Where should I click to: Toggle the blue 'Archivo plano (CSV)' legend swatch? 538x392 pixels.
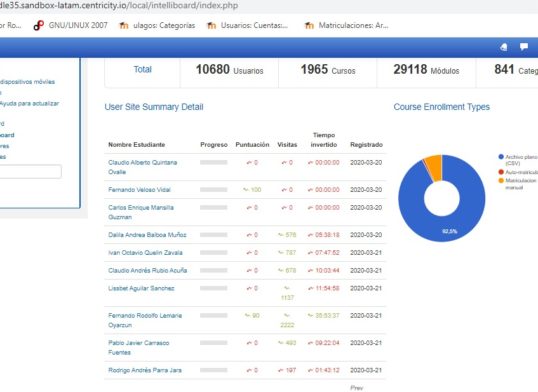pos(501,157)
